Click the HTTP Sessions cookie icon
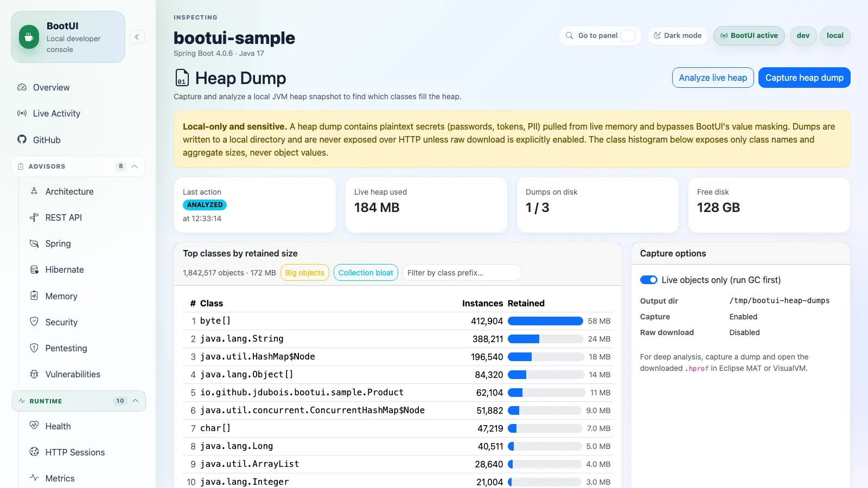Viewport: 868px width, 488px height. coord(34,452)
